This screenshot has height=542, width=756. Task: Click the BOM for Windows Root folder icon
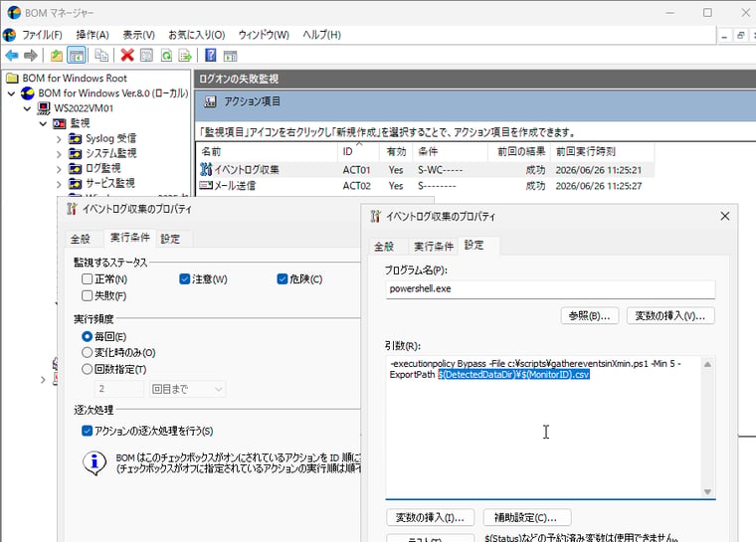[x=13, y=79]
